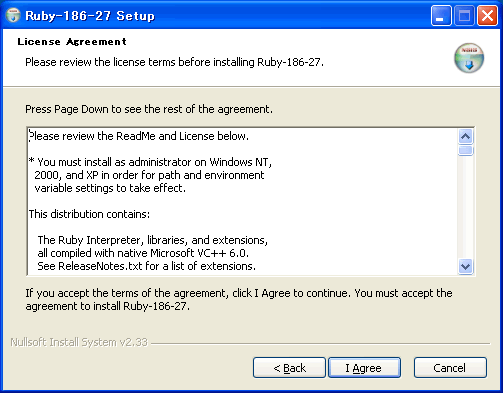Click 'License Agreement' heading
This screenshot has height=393, width=503.
tap(72, 41)
